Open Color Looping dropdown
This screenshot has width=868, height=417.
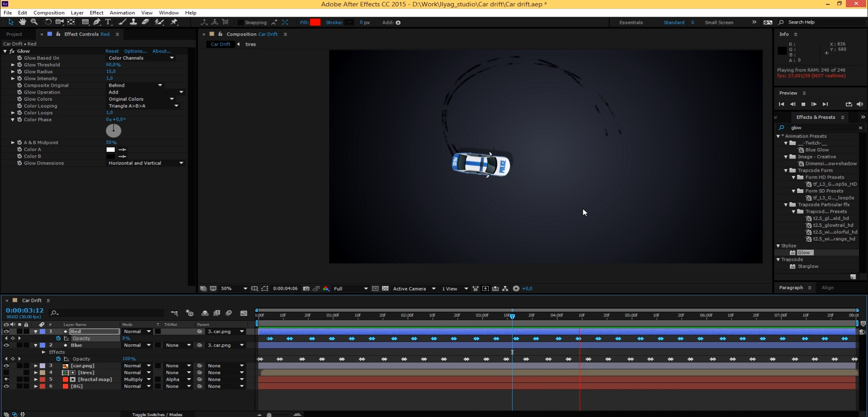tap(143, 106)
